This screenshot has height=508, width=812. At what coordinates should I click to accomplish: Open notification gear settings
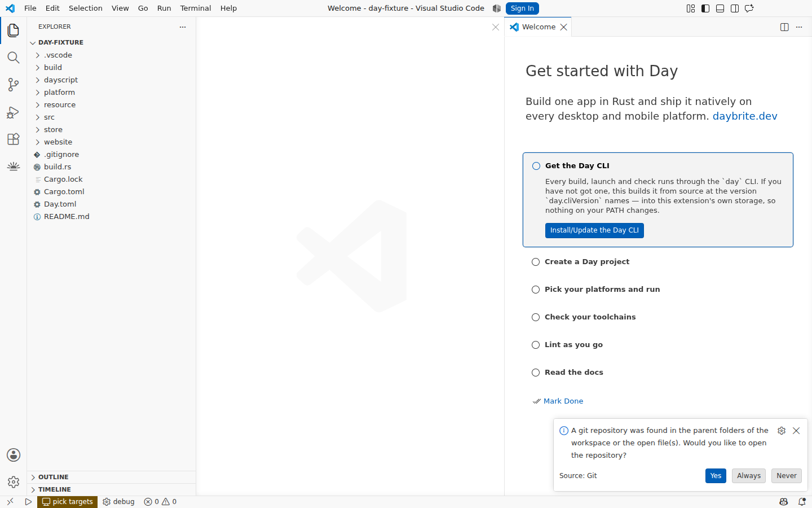pyautogui.click(x=782, y=431)
